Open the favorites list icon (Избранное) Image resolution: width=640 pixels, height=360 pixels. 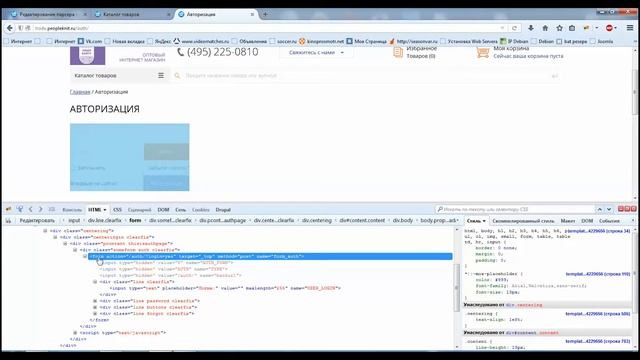point(398,52)
